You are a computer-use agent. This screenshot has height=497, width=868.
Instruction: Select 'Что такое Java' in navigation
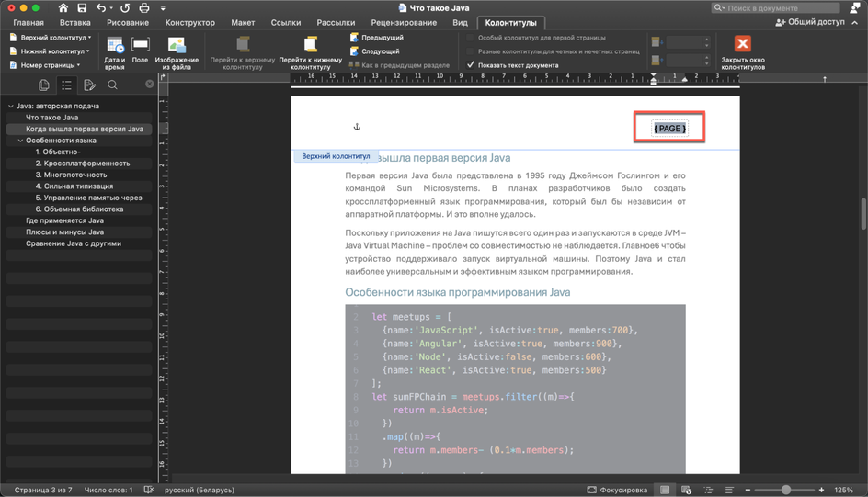pos(52,118)
